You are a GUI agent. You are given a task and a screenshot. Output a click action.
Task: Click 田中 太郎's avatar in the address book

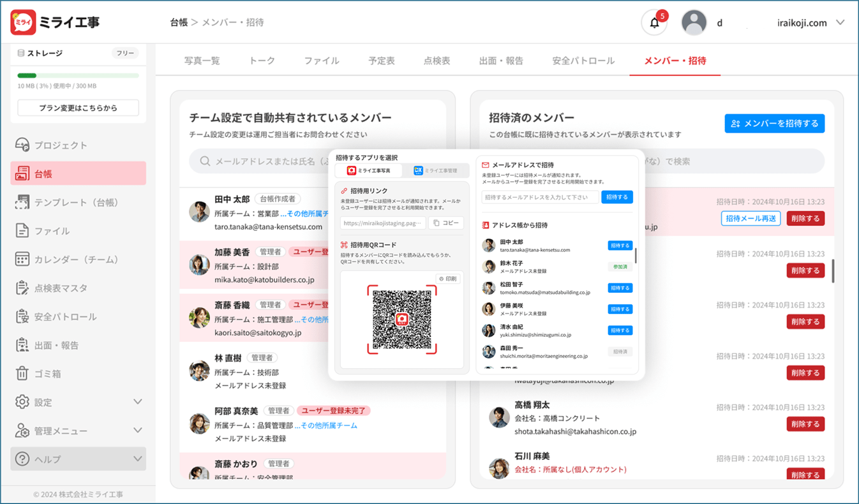click(x=488, y=246)
